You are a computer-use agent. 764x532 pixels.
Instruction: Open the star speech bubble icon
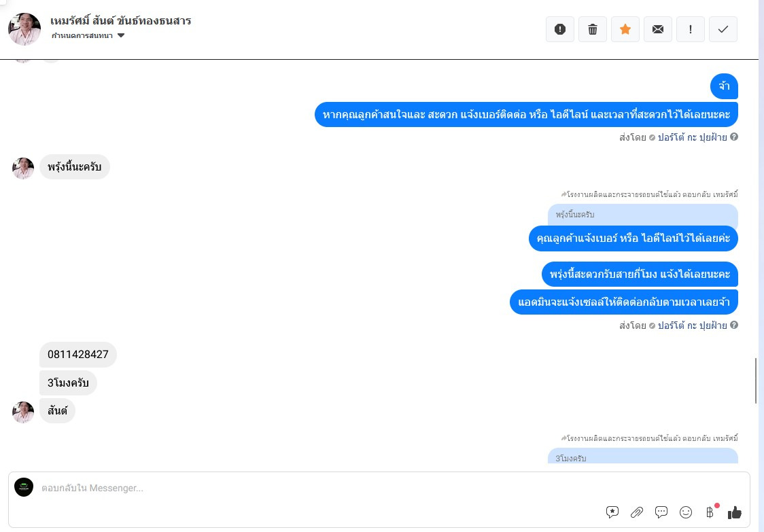pos(612,512)
